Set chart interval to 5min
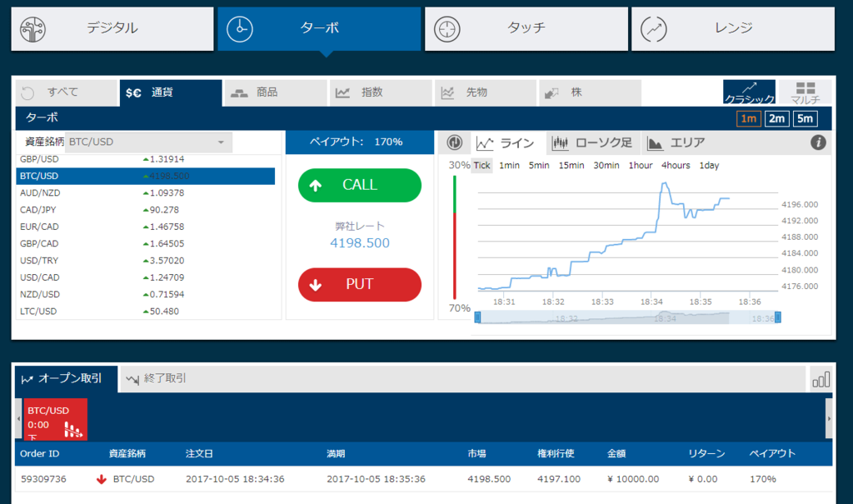Image resolution: width=853 pixels, height=504 pixels. point(539,166)
